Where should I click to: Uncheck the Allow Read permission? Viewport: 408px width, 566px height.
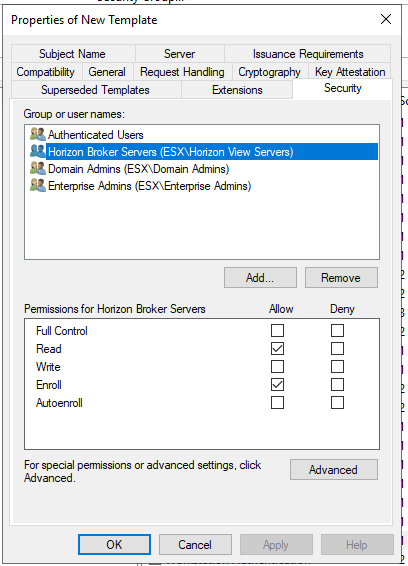[277, 348]
